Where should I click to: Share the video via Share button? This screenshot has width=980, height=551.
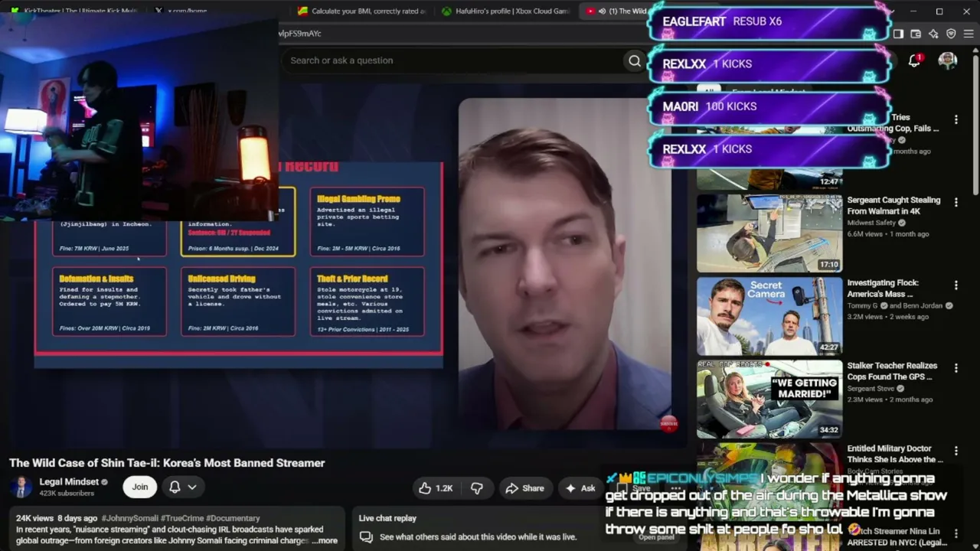(525, 488)
